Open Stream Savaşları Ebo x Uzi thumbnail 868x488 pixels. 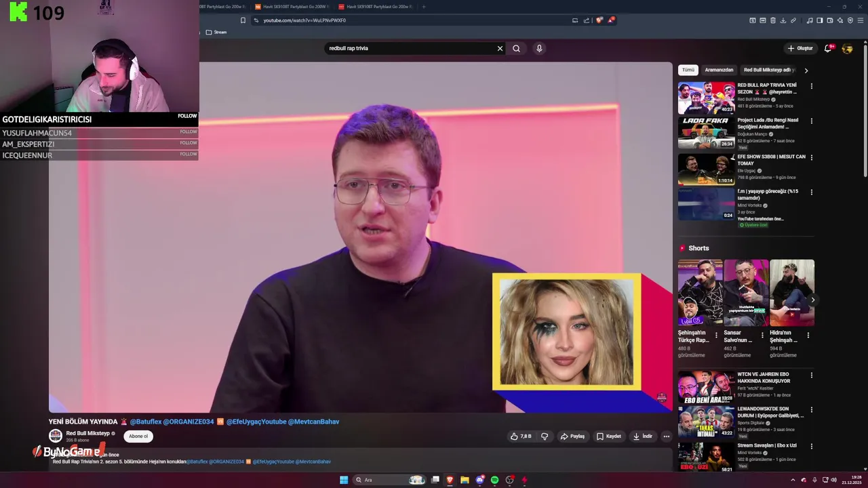point(706,457)
